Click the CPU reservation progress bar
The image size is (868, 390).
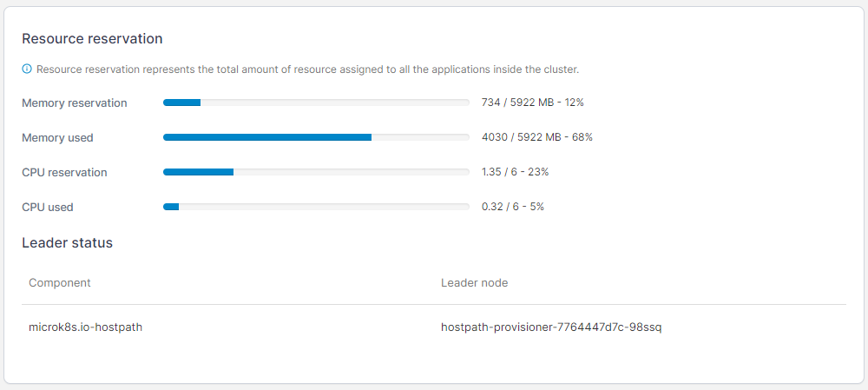316,172
